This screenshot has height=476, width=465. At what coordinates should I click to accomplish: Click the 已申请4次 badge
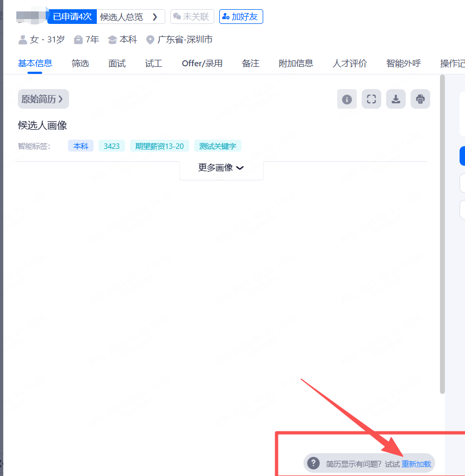click(x=72, y=17)
